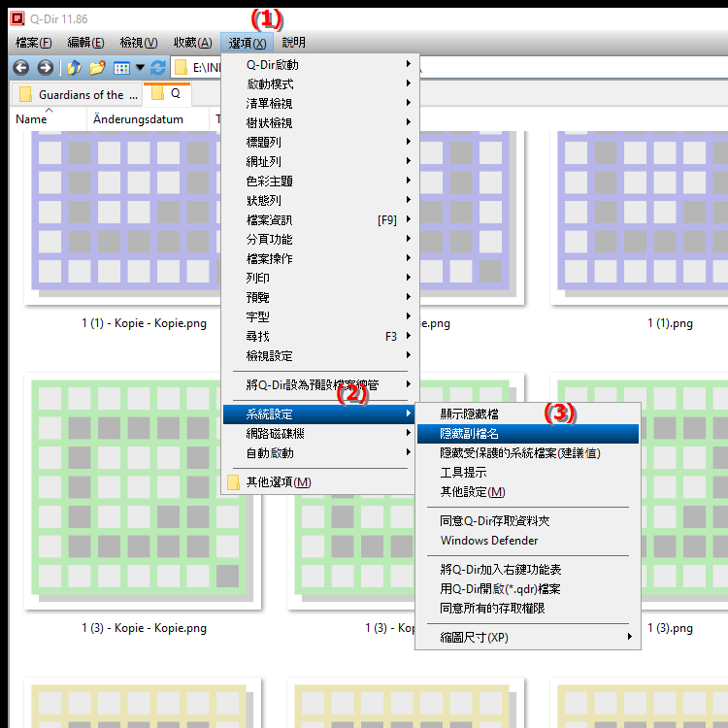Image resolution: width=728 pixels, height=728 pixels.
Task: Click the new folder star icon
Action: [97, 68]
